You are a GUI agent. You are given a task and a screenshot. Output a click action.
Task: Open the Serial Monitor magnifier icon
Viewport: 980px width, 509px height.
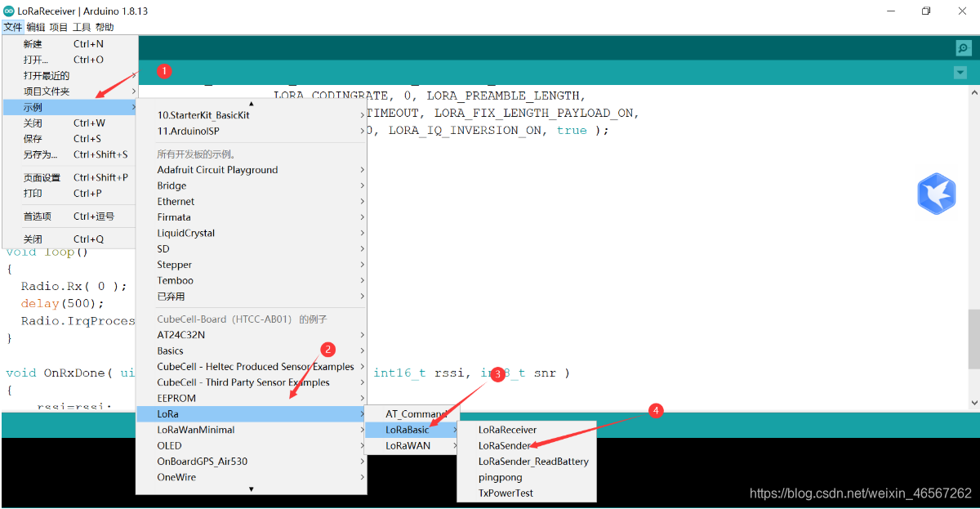tap(964, 48)
